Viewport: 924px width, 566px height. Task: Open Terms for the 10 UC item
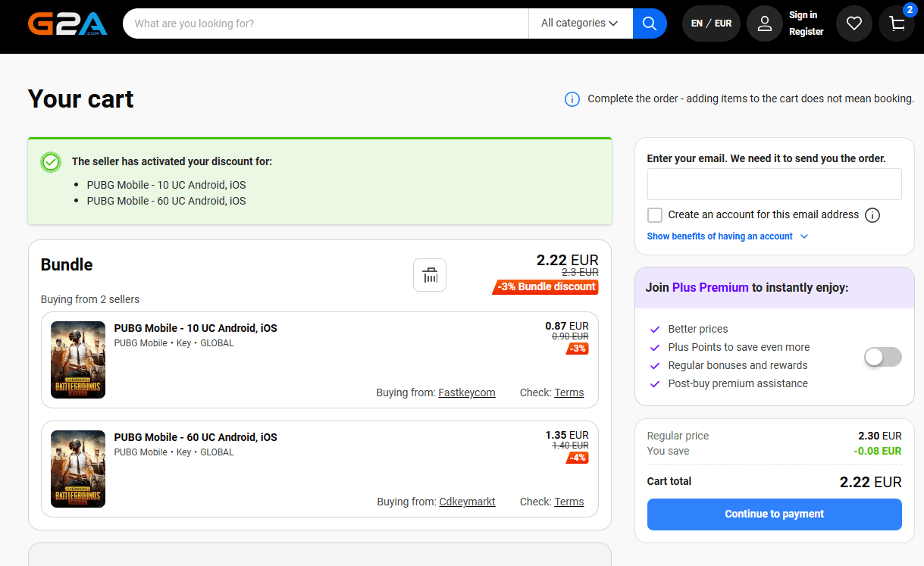[569, 392]
